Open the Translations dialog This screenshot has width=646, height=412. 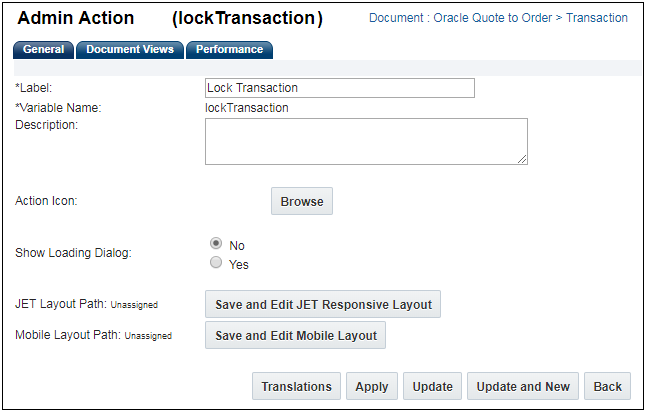[x=296, y=387]
